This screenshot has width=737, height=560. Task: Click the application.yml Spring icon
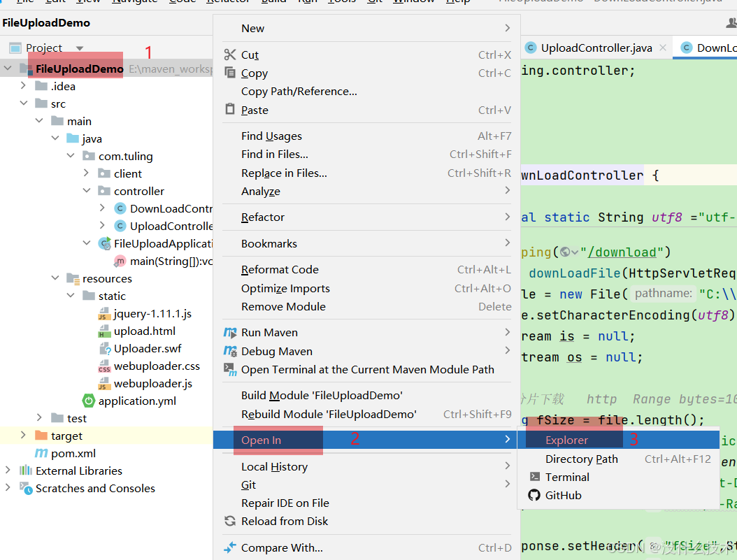point(88,401)
